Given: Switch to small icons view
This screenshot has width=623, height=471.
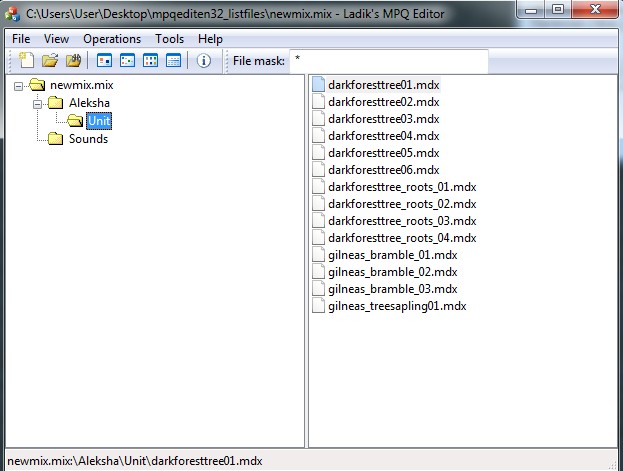Looking at the screenshot, I should point(127,60).
